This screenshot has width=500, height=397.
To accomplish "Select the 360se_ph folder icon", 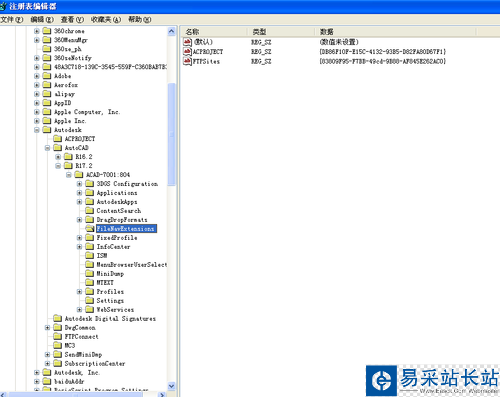I will coord(47,49).
